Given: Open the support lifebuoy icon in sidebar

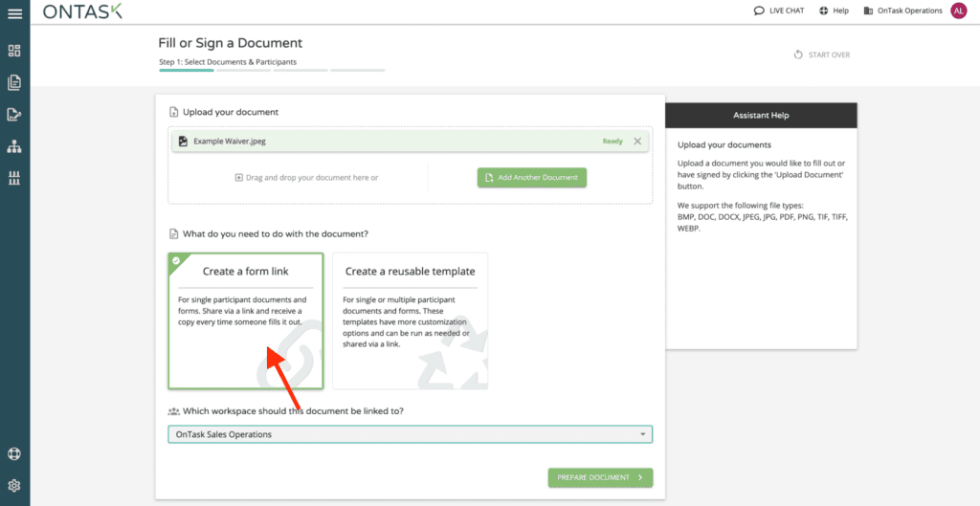Looking at the screenshot, I should click(x=14, y=453).
